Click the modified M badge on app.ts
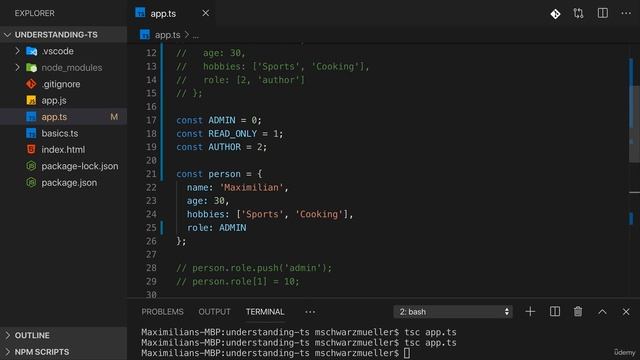 114,117
